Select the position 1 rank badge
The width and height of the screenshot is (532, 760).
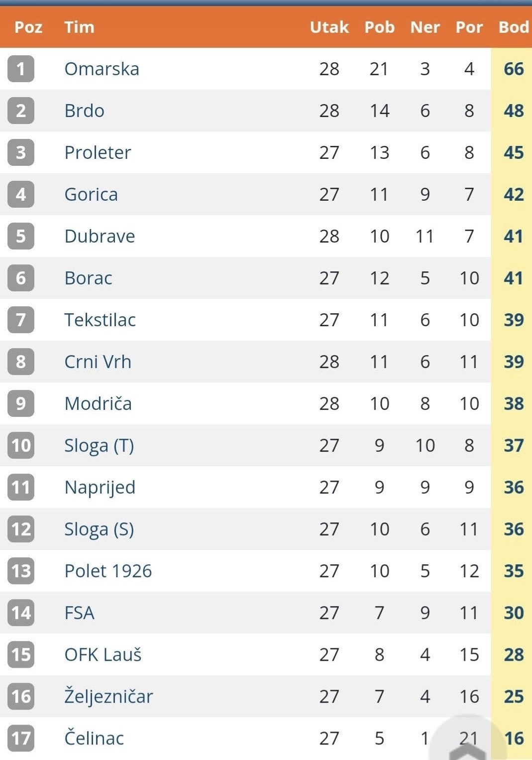[x=20, y=69]
